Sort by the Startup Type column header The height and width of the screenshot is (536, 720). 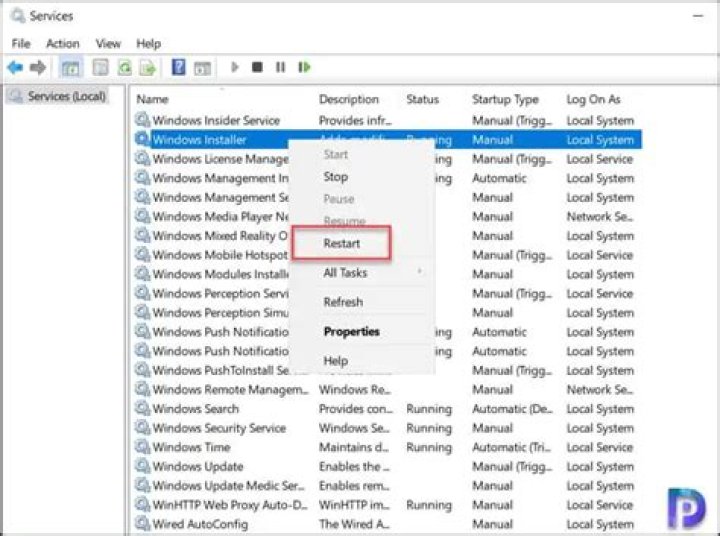click(x=505, y=99)
